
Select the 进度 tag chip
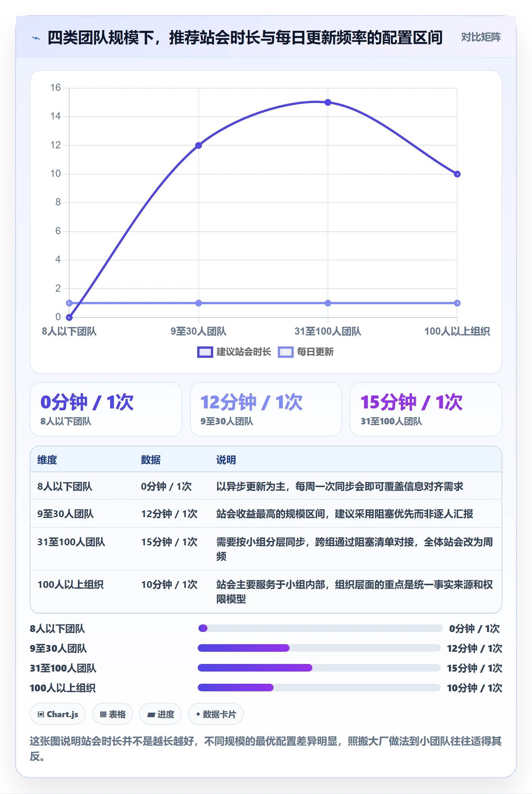pyautogui.click(x=160, y=714)
